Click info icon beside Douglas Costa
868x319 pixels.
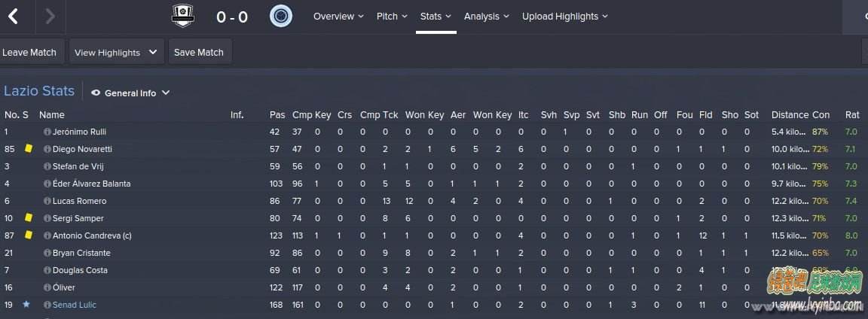click(x=47, y=270)
